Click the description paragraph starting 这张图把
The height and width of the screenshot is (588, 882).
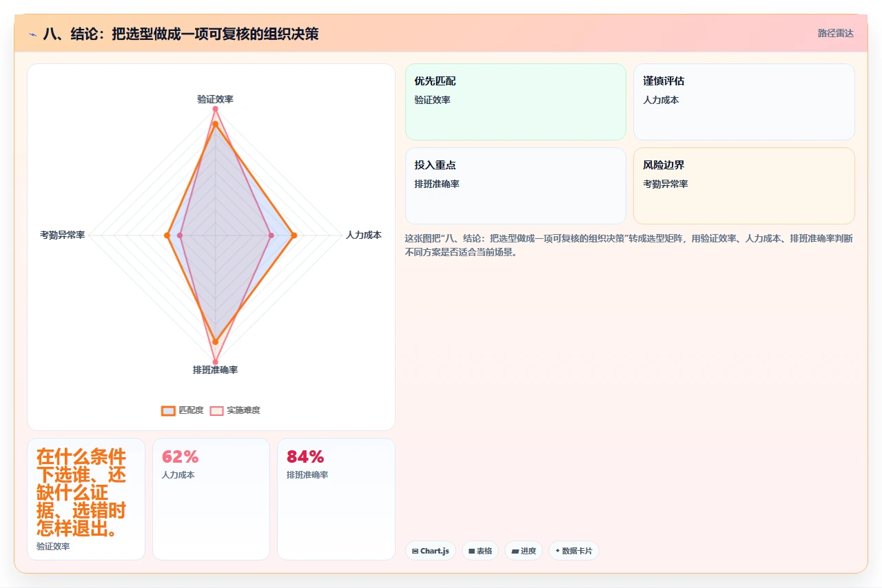pos(629,245)
